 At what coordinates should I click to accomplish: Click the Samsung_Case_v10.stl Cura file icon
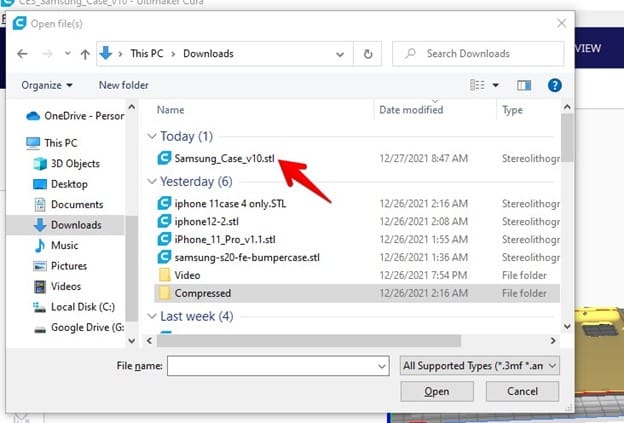[164, 158]
